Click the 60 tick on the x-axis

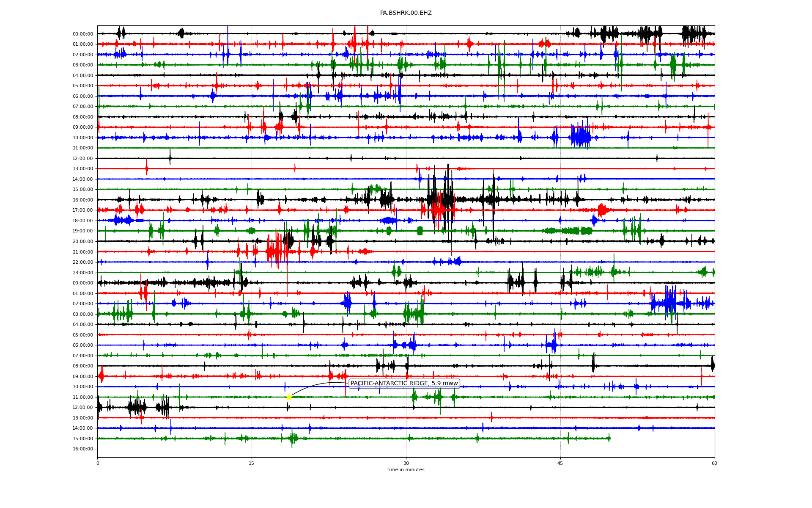tap(714, 463)
